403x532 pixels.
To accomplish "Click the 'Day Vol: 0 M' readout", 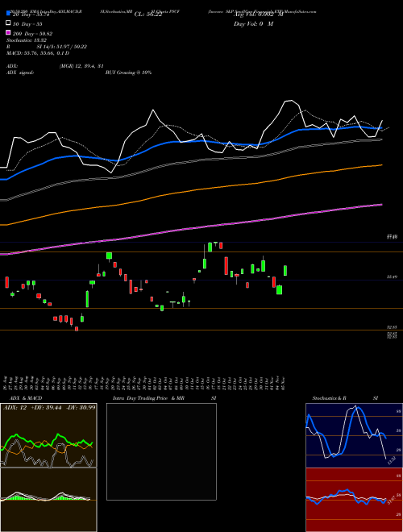I will coord(253,24).
